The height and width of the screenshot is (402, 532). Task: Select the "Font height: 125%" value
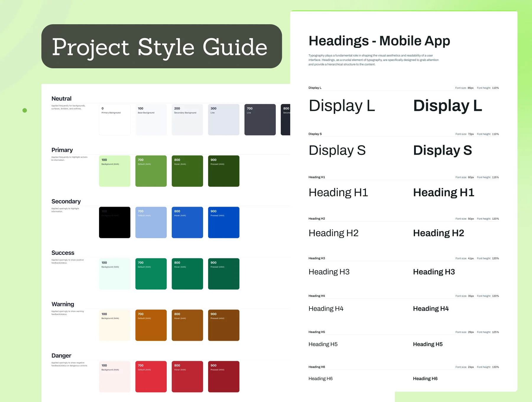(x=488, y=332)
